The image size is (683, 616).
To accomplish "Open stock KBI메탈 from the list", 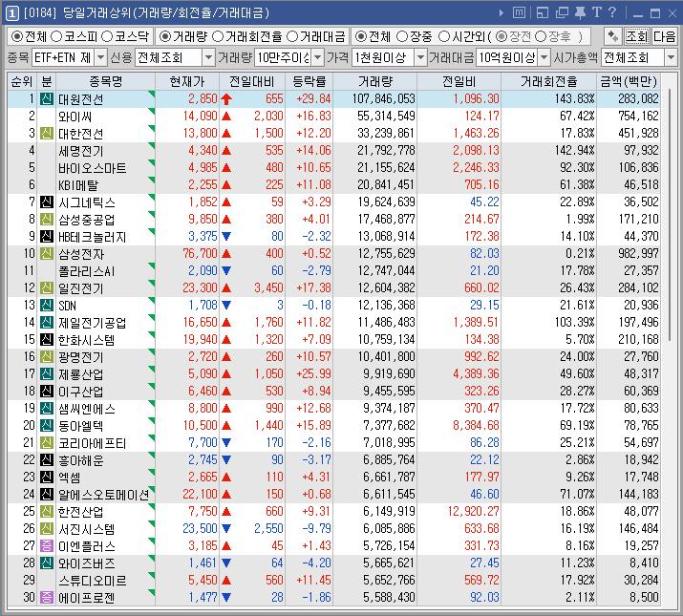I will (78, 185).
